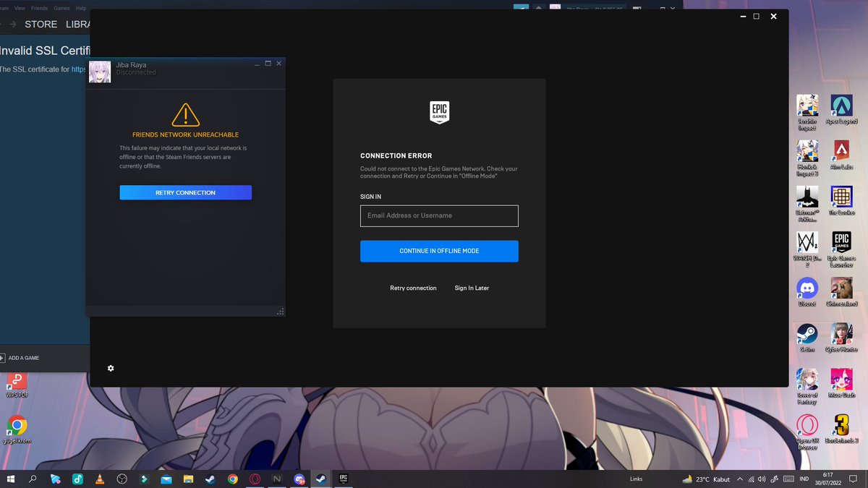Focus the Email Address or Username field
868x488 pixels.
pyautogui.click(x=439, y=215)
